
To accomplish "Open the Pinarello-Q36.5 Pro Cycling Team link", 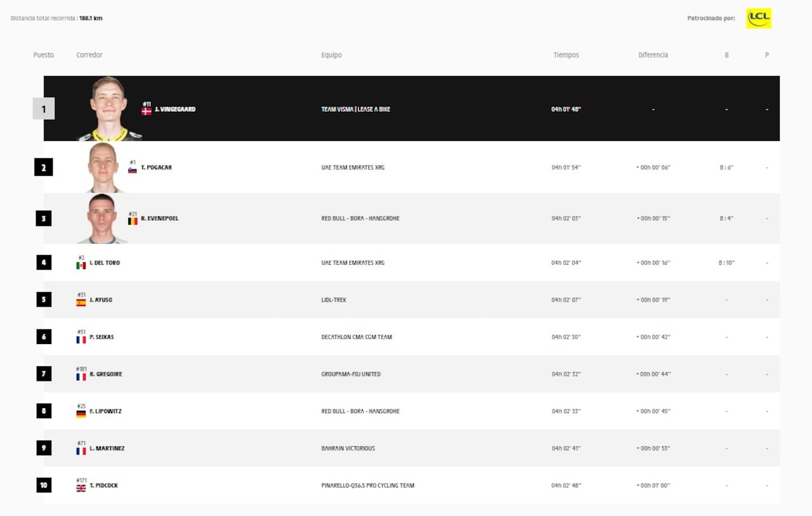I will pos(368,486).
